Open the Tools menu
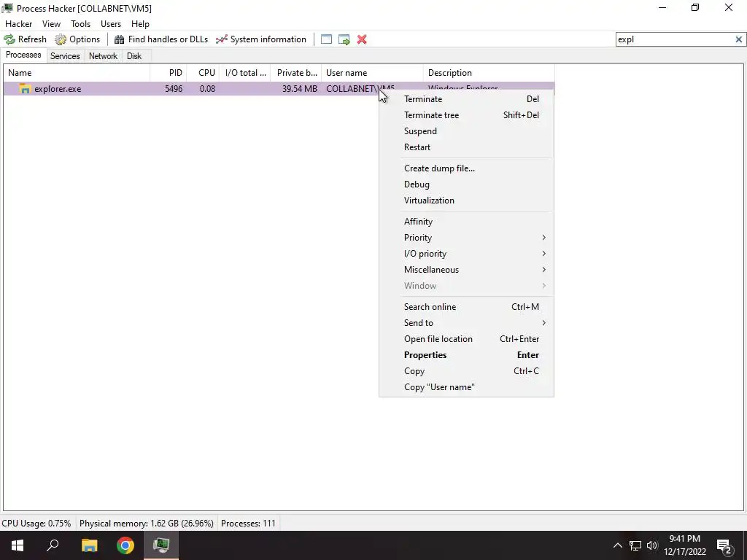The image size is (747, 560). coord(80,24)
